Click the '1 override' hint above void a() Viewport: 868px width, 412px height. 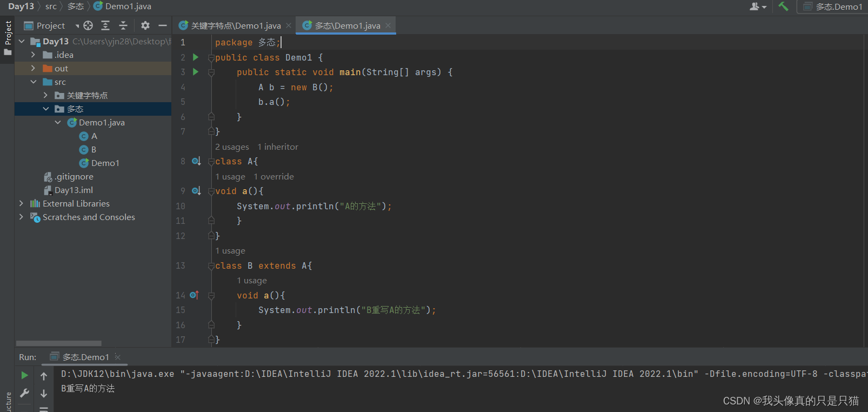(274, 177)
